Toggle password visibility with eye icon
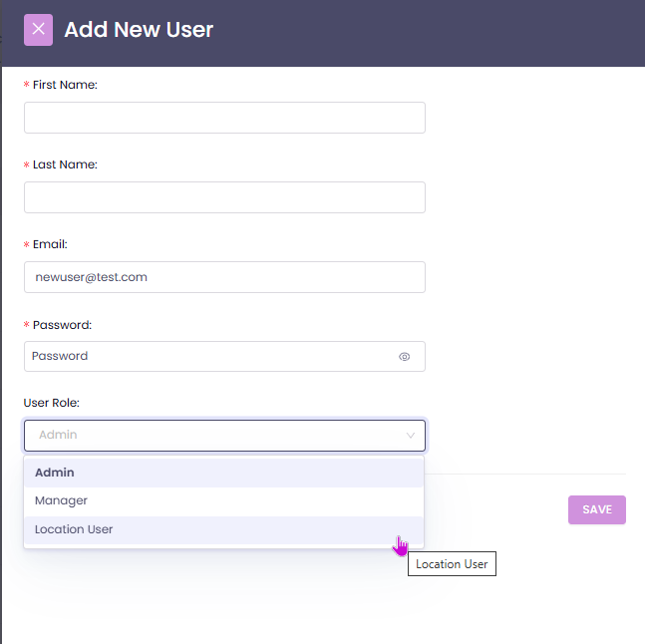This screenshot has height=644, width=645. click(x=405, y=356)
